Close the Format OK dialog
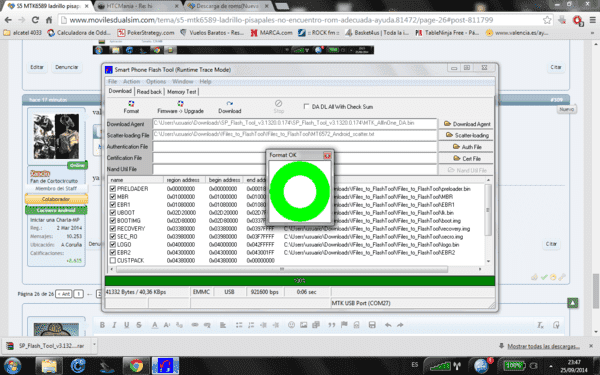Screen dimensions: 600x375 pyautogui.click(x=327, y=155)
